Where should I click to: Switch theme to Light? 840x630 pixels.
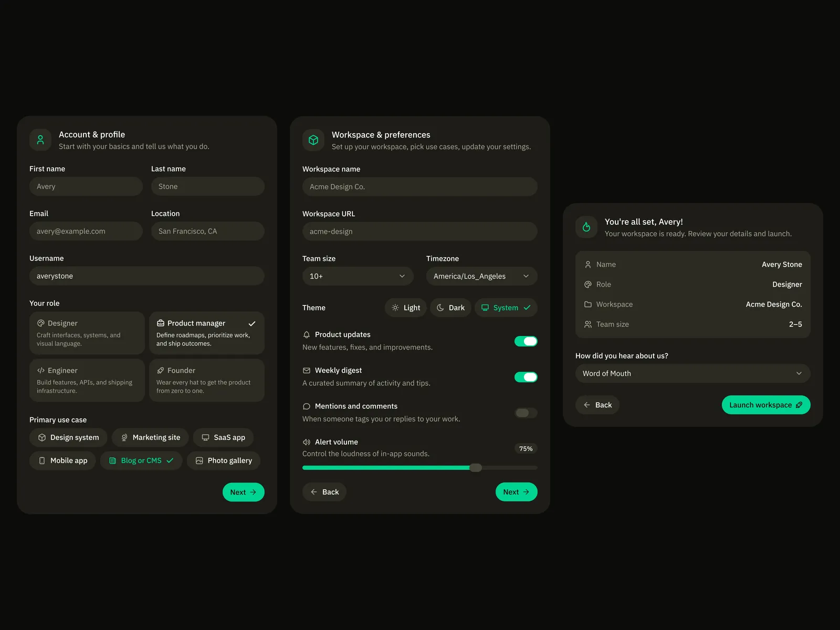[406, 308]
